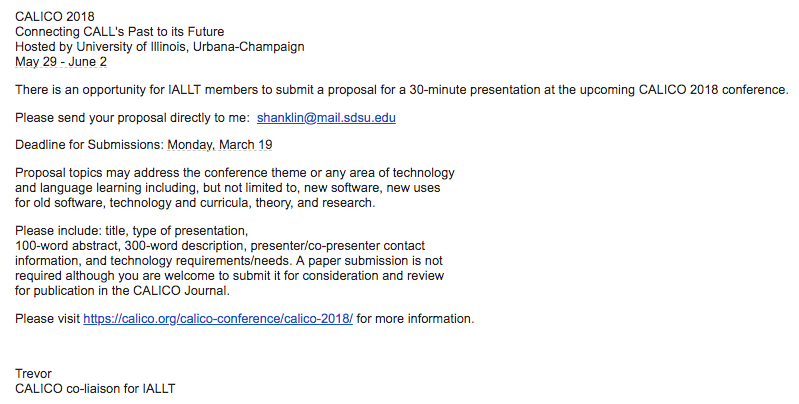
Task: Click the CALICO 2018 heading line
Action: (x=55, y=17)
